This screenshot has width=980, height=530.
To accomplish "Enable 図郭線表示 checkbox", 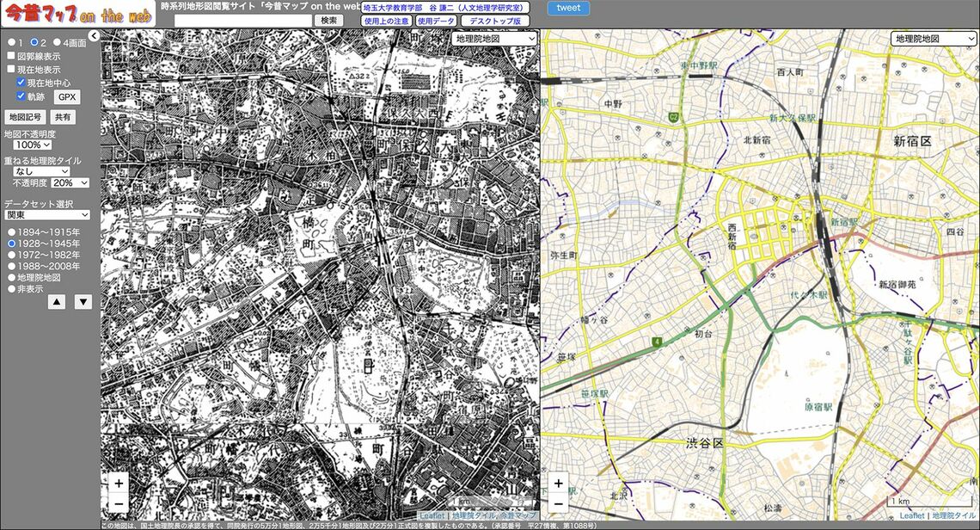I will tap(11, 56).
